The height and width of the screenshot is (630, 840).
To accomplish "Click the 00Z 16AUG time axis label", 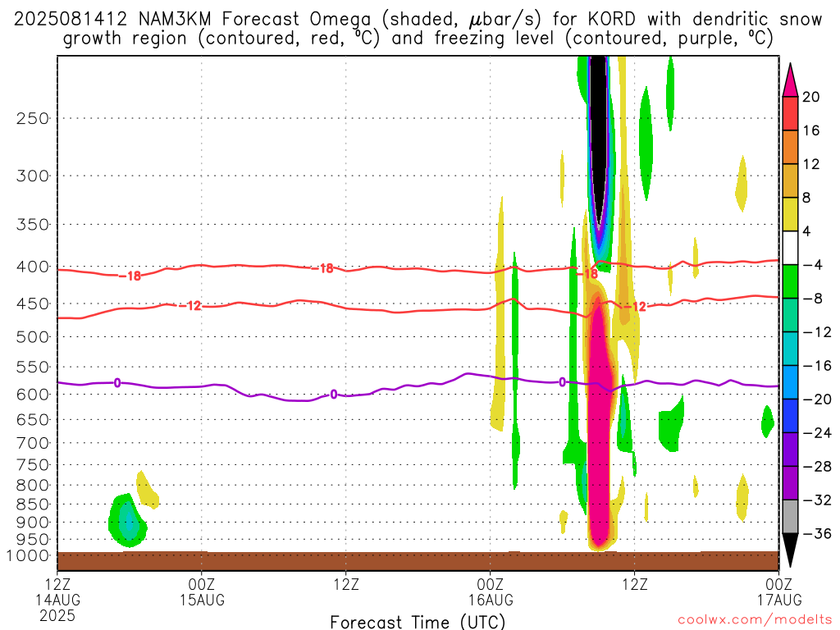I will [x=491, y=591].
